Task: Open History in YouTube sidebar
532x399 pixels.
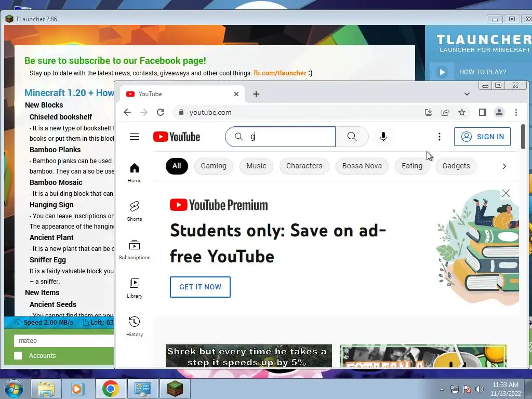Action: (135, 326)
